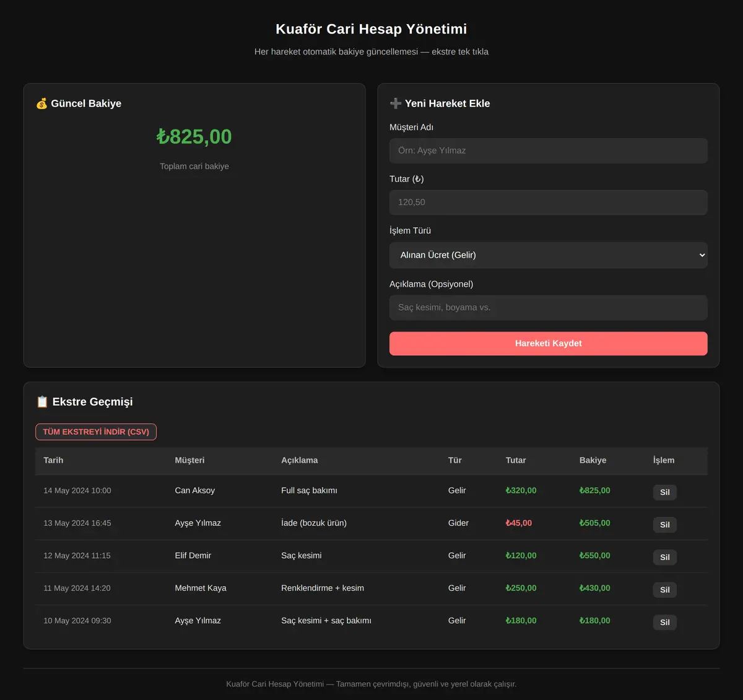Focus the Müşteri Adı input field
Screen dimensions: 743x700
[549, 151]
